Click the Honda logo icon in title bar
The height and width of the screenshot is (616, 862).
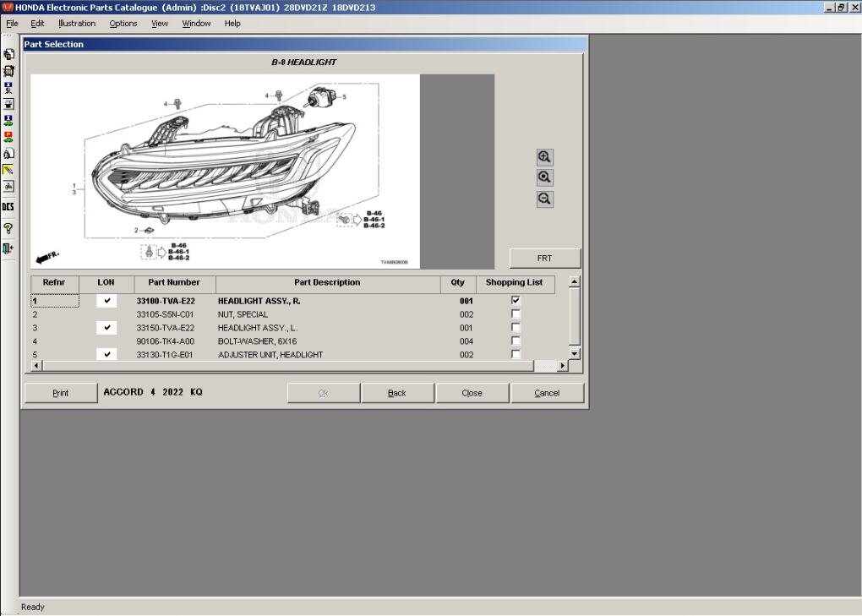(x=7, y=7)
